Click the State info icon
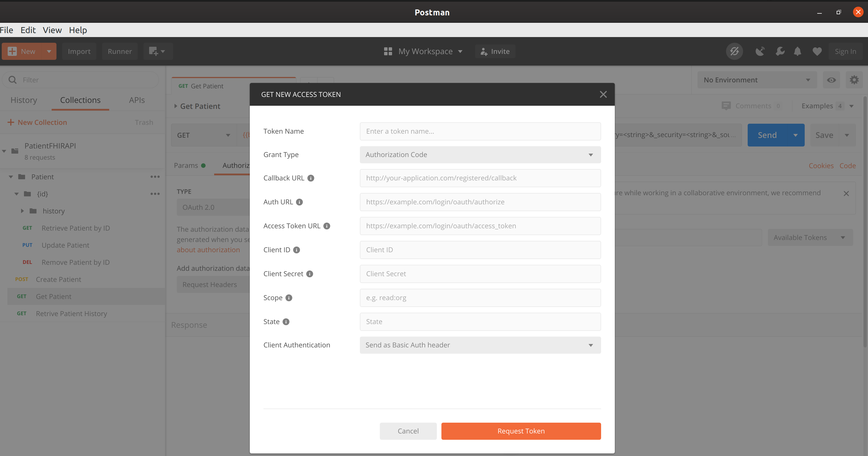This screenshot has width=868, height=456. click(286, 322)
